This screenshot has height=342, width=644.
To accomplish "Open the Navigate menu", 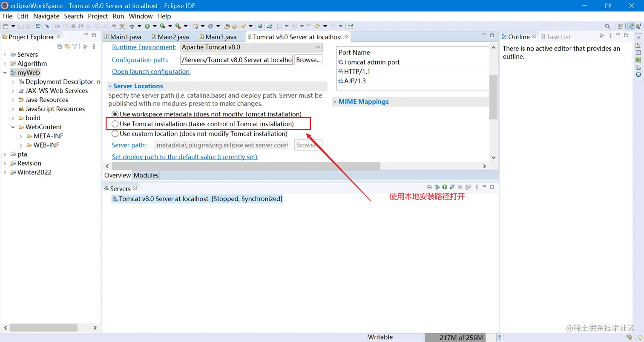I will pos(46,16).
